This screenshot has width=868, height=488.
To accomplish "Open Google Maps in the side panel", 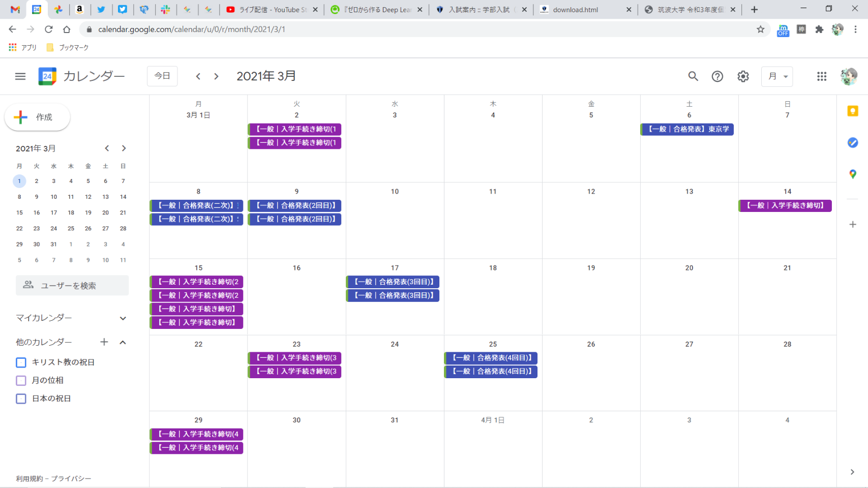I will pos(853,174).
